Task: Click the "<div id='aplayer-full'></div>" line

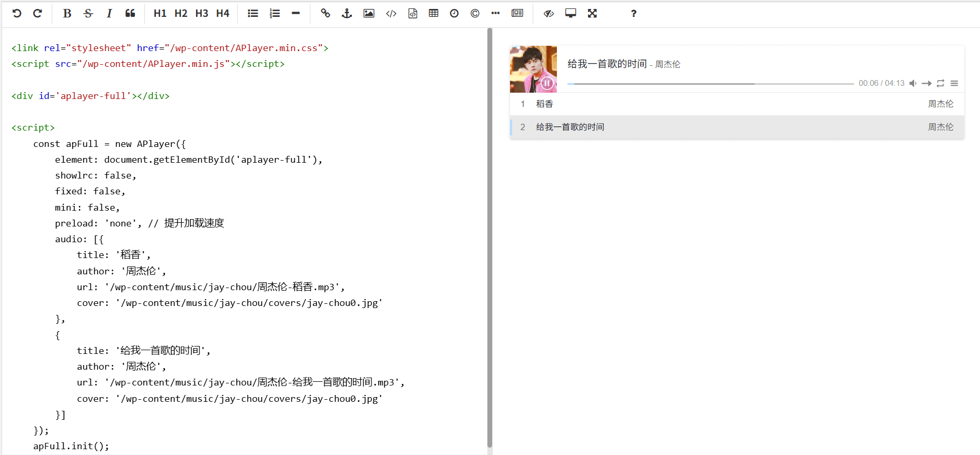Action: tap(91, 96)
